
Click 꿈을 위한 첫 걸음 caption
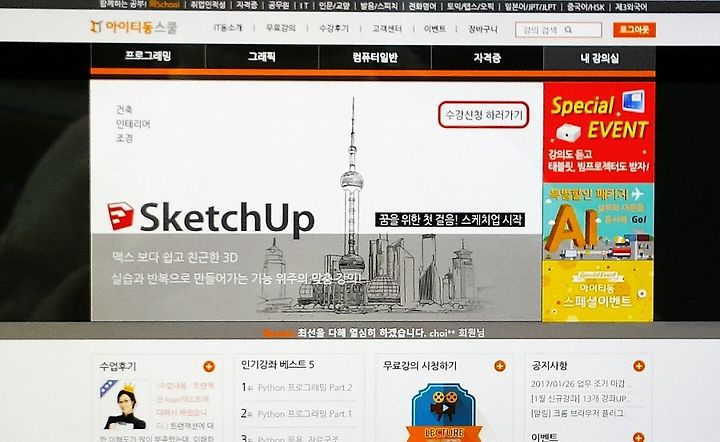click(450, 219)
